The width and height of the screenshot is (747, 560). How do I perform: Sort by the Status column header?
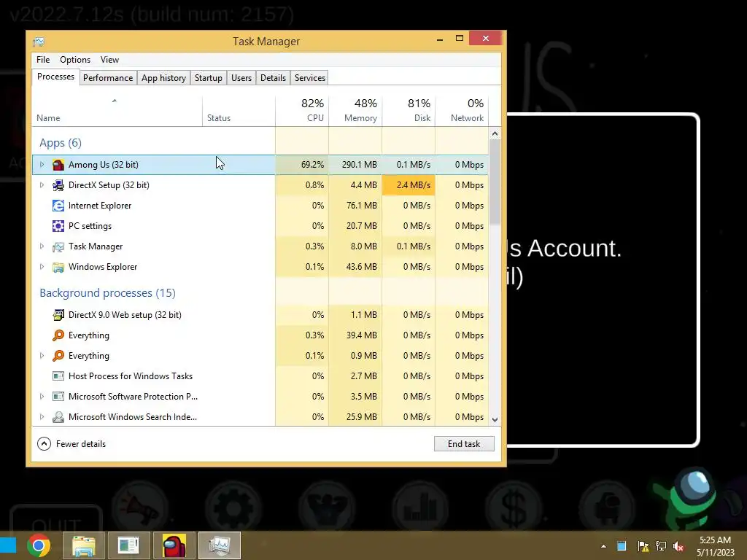(x=239, y=111)
